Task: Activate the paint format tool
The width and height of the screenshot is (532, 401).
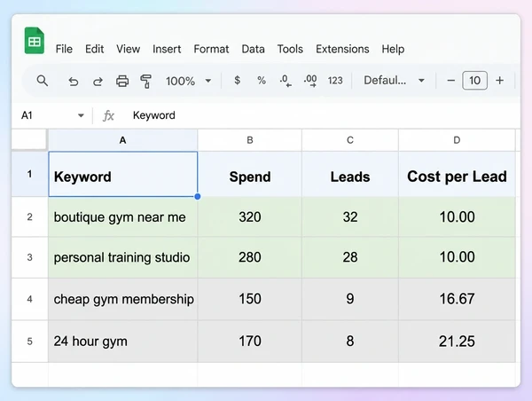Action: click(x=146, y=81)
